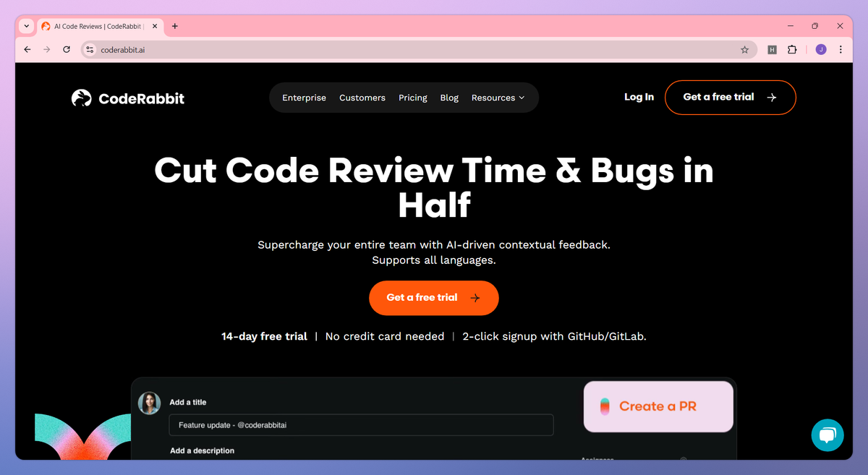
Task: Click the 'Supports all languages.' text
Action: (434, 260)
